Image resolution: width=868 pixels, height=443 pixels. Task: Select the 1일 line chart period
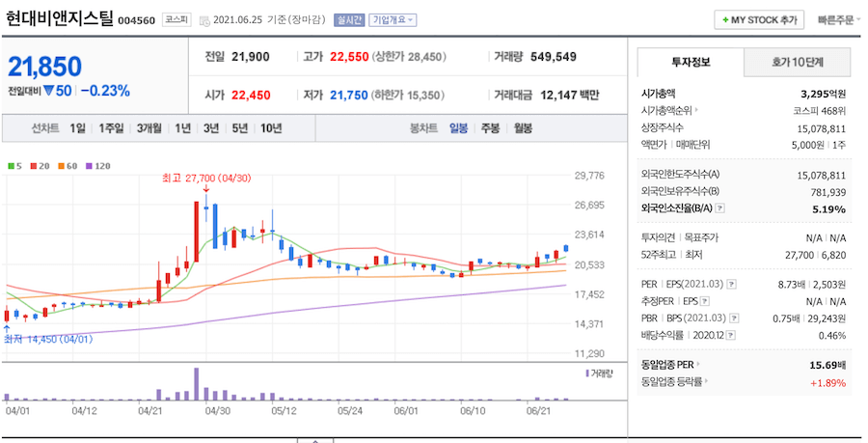(77, 128)
